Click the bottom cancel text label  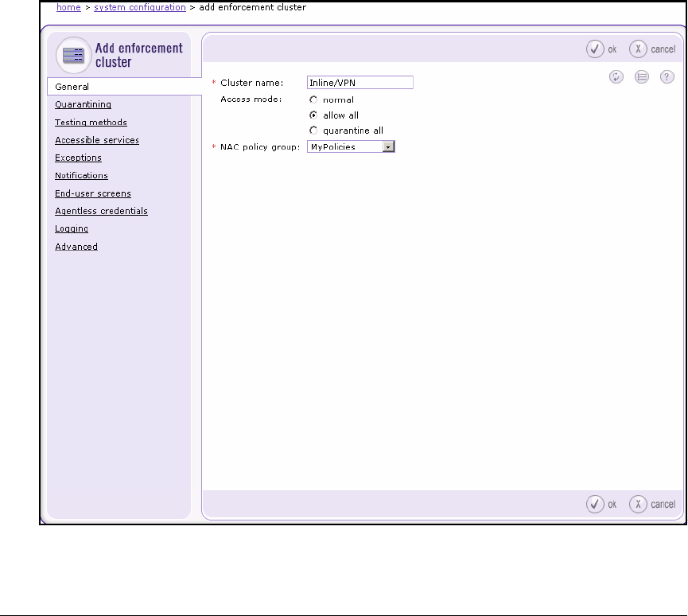(663, 504)
